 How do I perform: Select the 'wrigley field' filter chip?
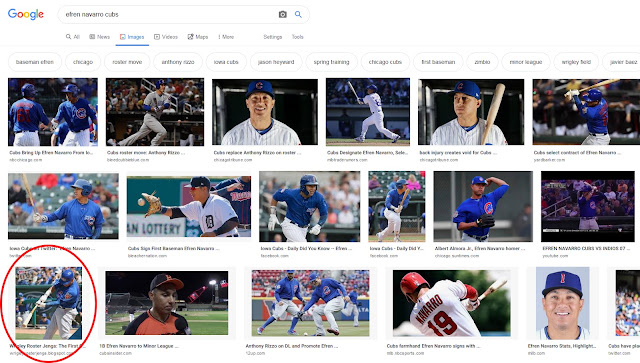[x=576, y=62]
